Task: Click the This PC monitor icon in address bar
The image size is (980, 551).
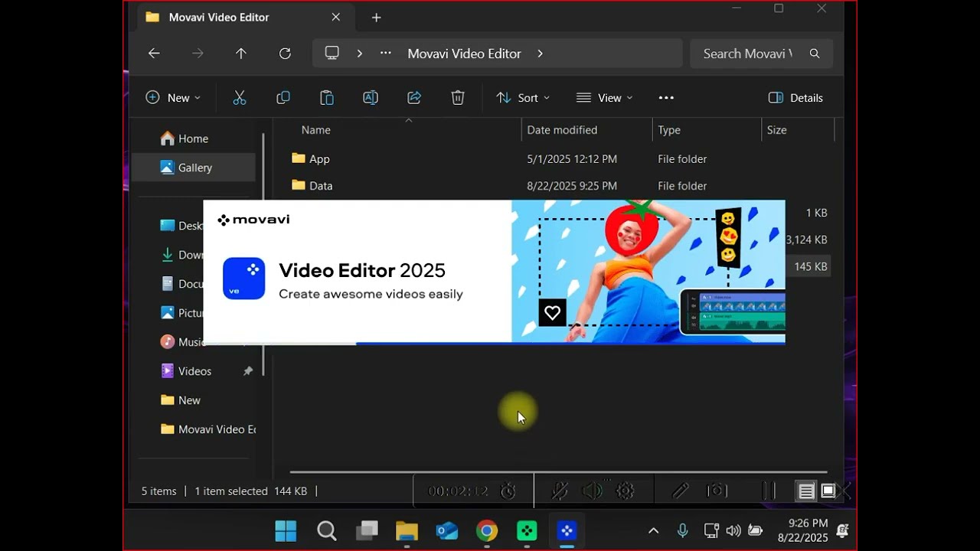Action: (332, 53)
